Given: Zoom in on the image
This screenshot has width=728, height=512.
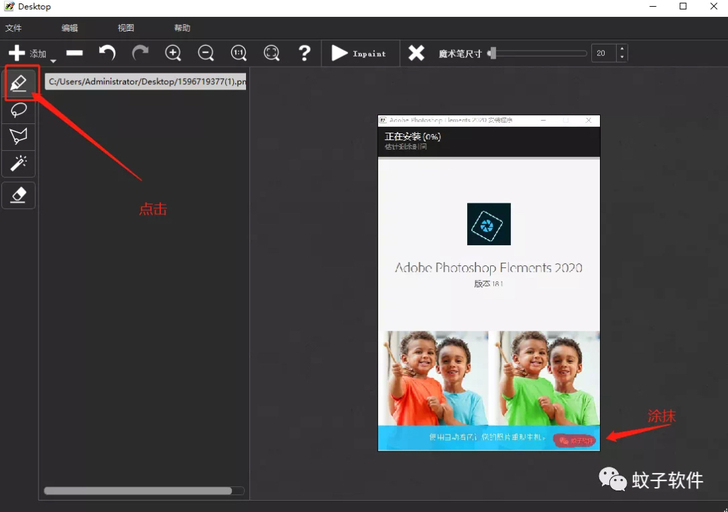Looking at the screenshot, I should [173, 53].
